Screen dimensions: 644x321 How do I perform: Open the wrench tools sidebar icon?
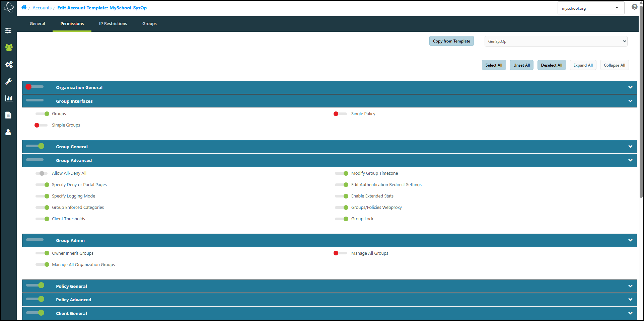(x=9, y=81)
